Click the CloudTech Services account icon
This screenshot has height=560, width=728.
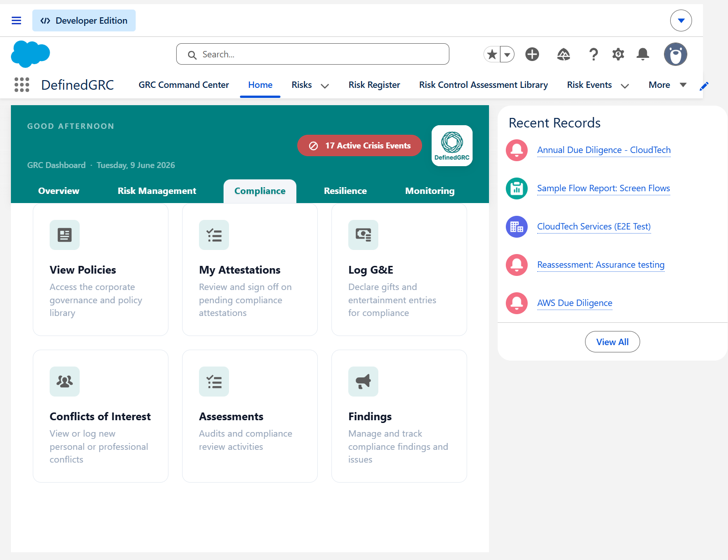pos(517,227)
